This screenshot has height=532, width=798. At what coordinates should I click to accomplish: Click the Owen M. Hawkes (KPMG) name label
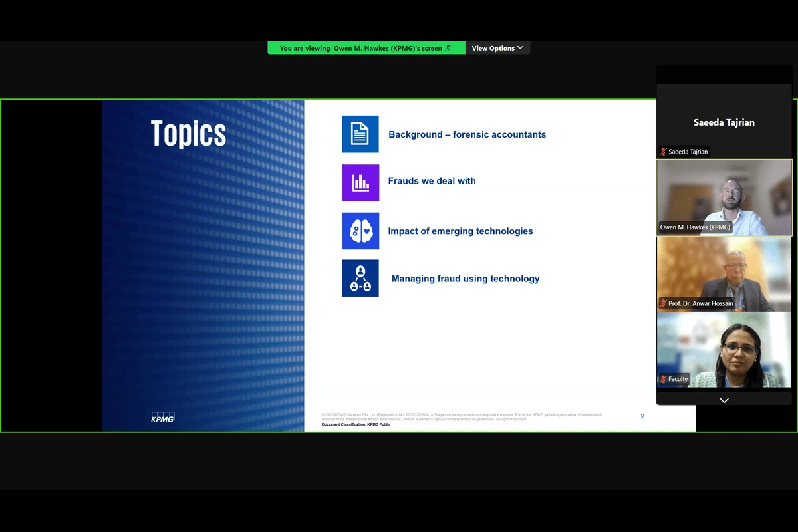(695, 227)
